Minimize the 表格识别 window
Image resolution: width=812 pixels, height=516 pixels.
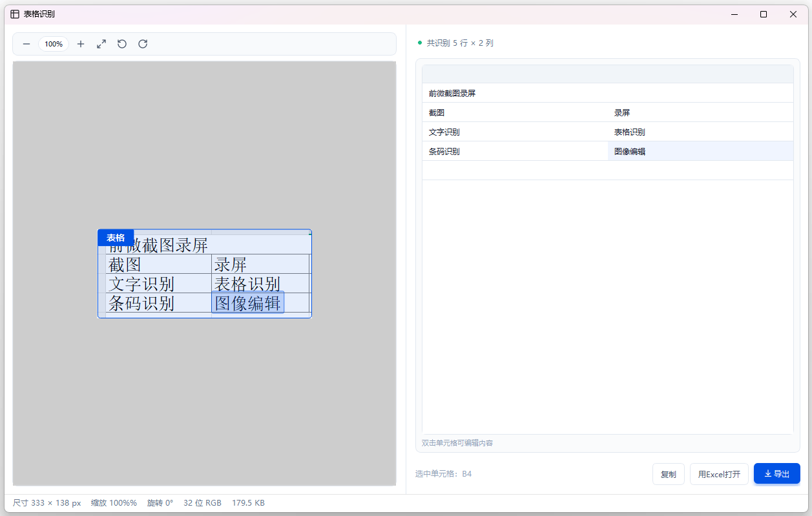(734, 14)
